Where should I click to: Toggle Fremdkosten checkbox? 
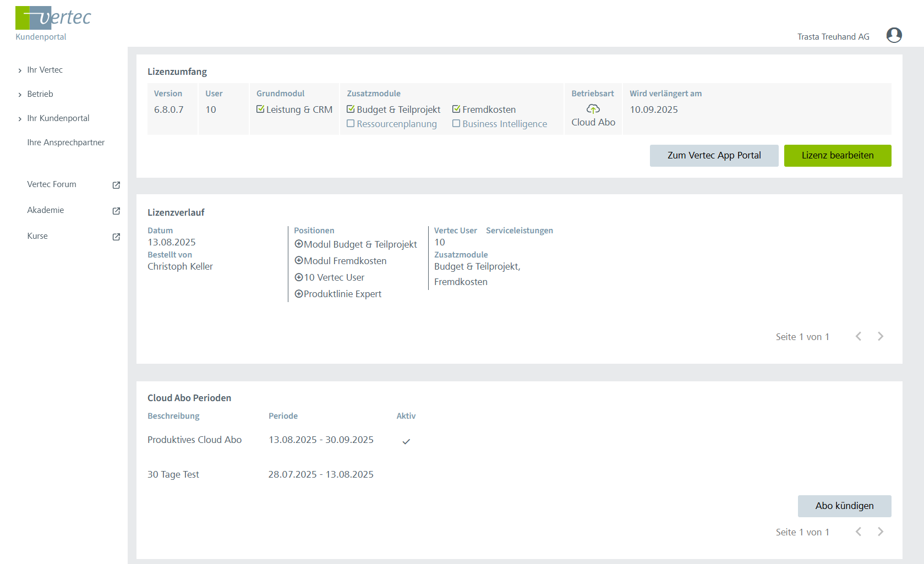click(456, 109)
